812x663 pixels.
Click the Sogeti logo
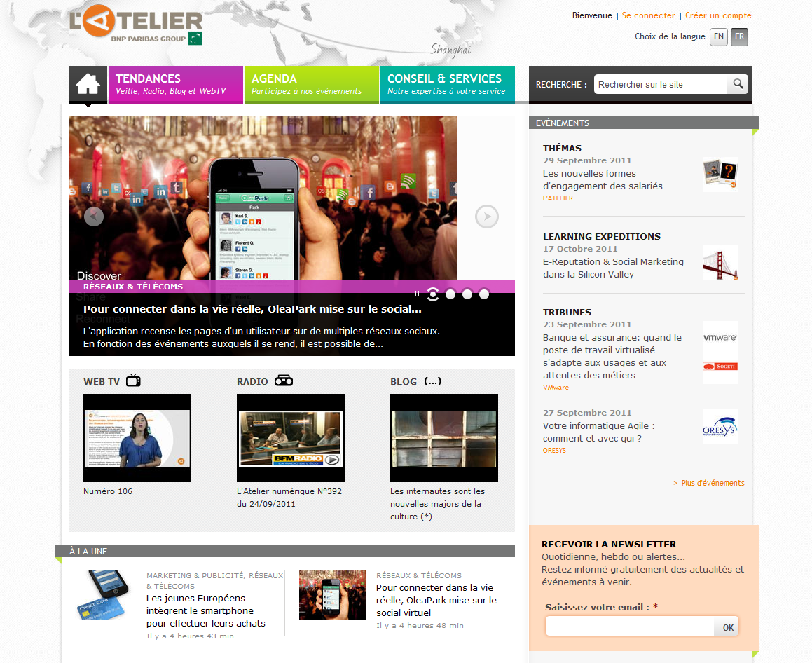point(720,367)
